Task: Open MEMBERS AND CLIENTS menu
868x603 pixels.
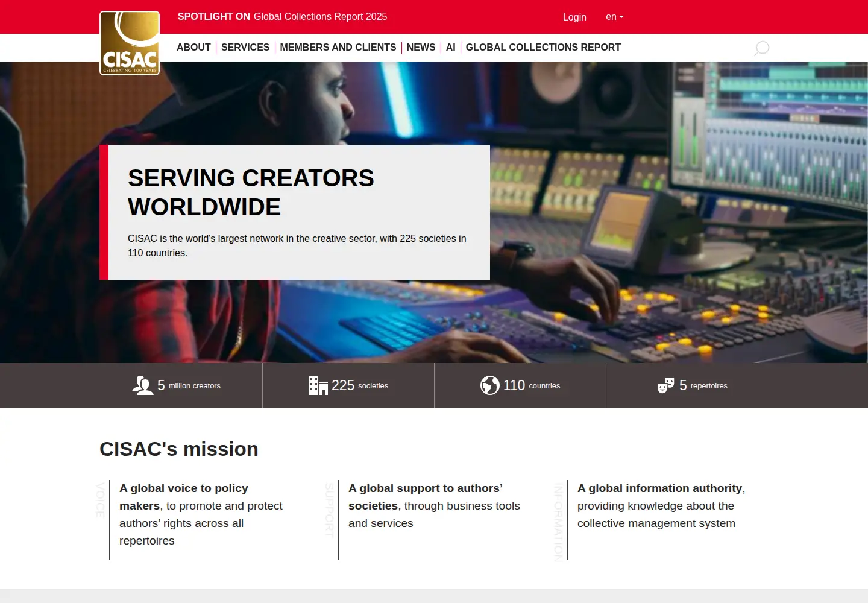Action: pyautogui.click(x=338, y=48)
